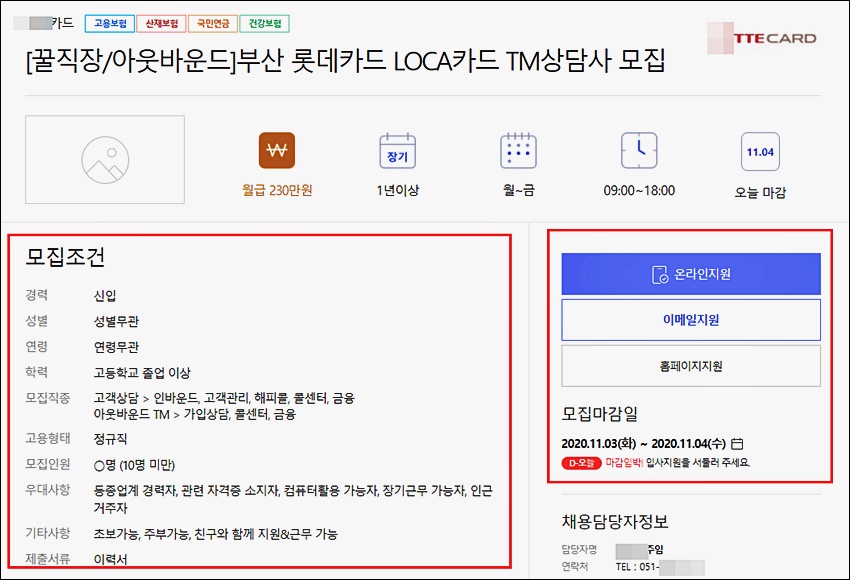The image size is (850, 580).
Task: Click the 1년이상 period text
Action: coord(397,190)
